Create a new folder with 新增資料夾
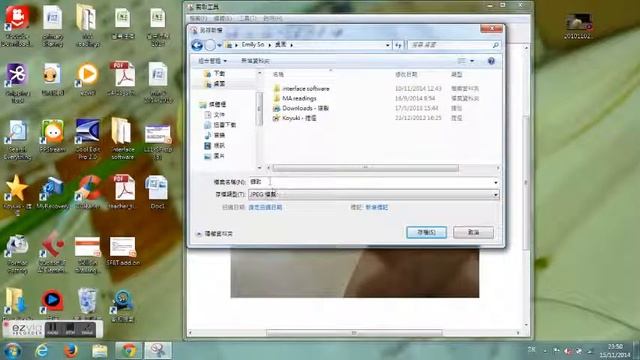 (255, 61)
